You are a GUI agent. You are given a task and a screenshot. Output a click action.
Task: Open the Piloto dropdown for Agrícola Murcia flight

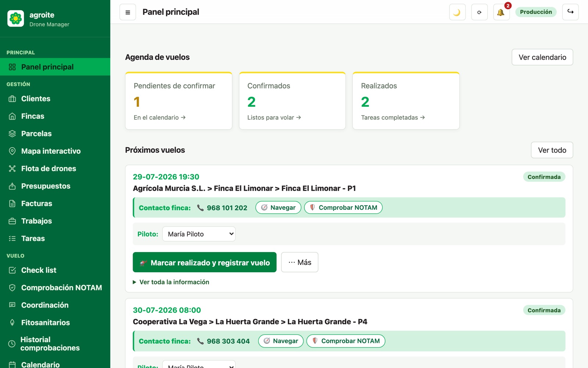[x=199, y=234]
